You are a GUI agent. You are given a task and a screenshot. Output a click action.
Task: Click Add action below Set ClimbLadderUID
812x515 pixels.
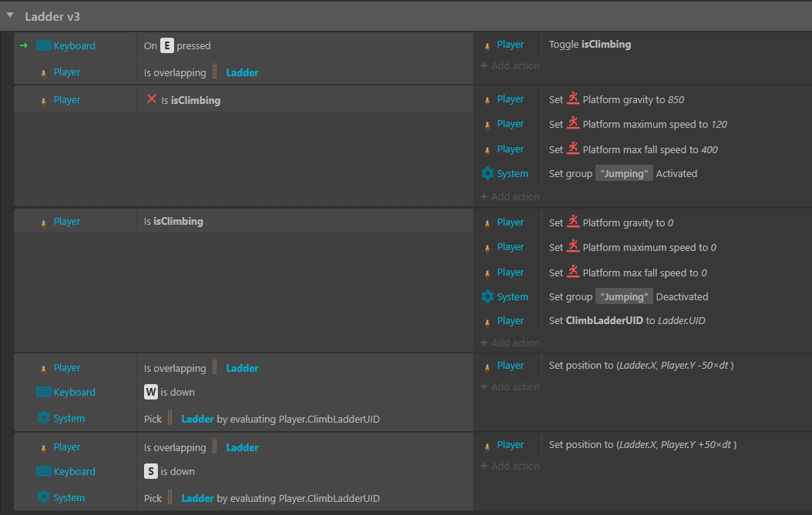pyautogui.click(x=509, y=343)
